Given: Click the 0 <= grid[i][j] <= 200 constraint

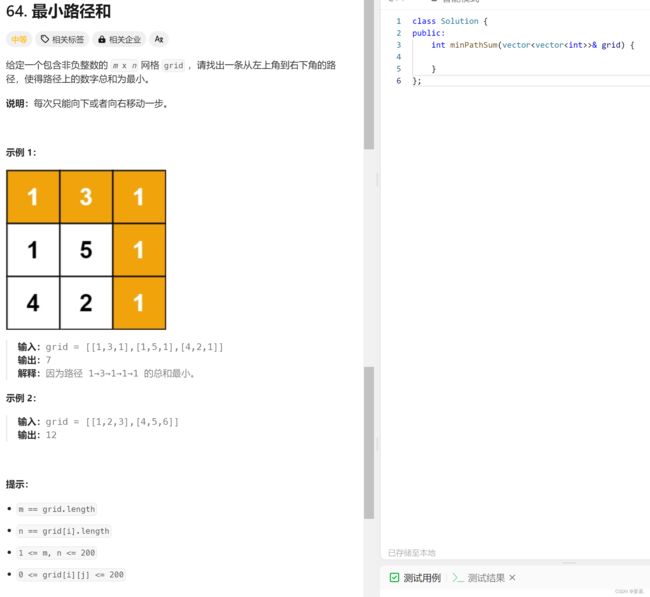Looking at the screenshot, I should point(71,575).
